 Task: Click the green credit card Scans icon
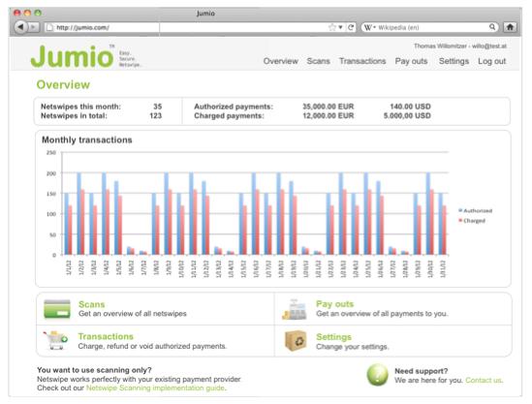[57, 309]
